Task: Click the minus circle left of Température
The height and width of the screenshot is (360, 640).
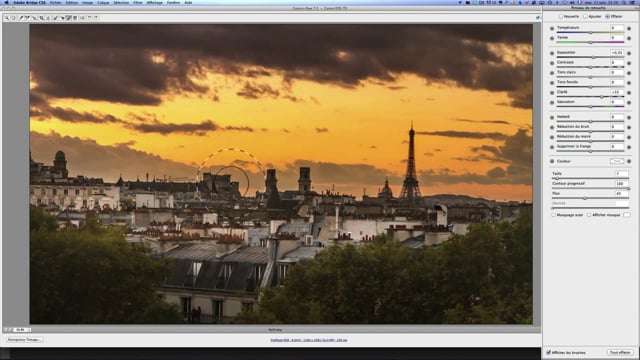Action: [552, 29]
